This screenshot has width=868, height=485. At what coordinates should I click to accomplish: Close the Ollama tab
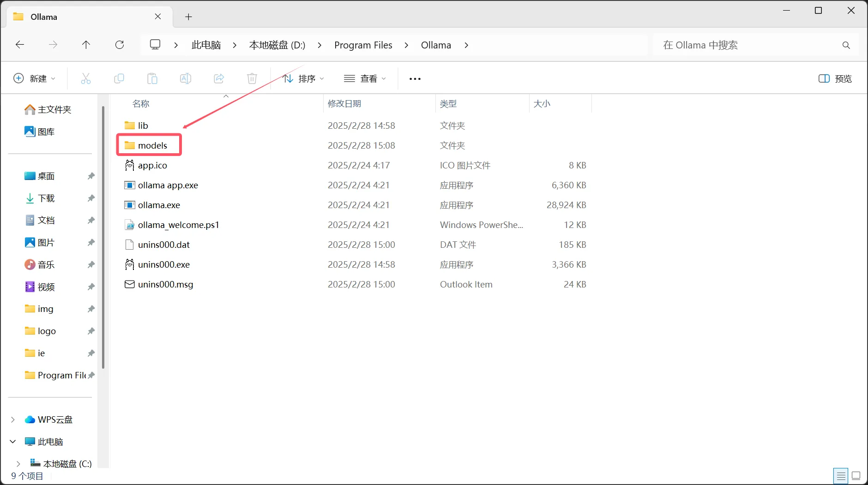[x=158, y=17]
